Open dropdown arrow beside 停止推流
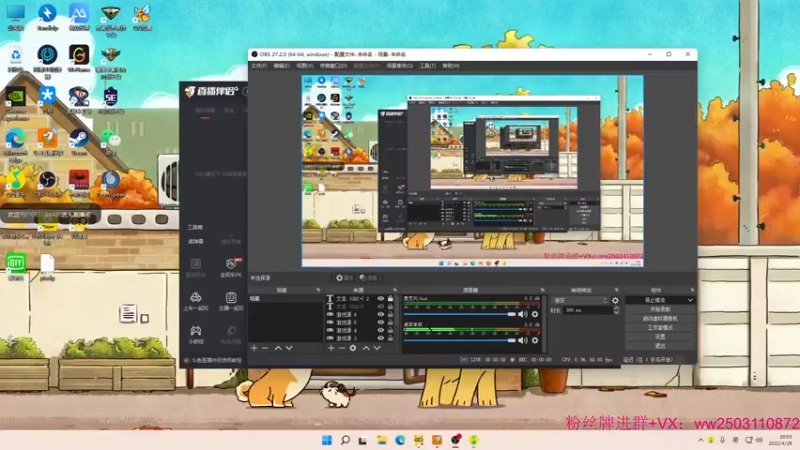 coord(690,300)
